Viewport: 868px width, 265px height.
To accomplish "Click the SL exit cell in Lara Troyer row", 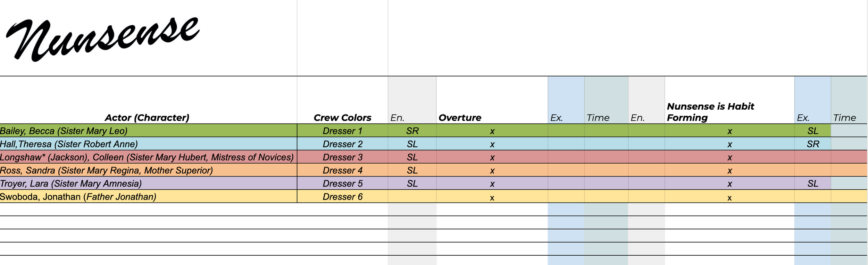I will [812, 183].
